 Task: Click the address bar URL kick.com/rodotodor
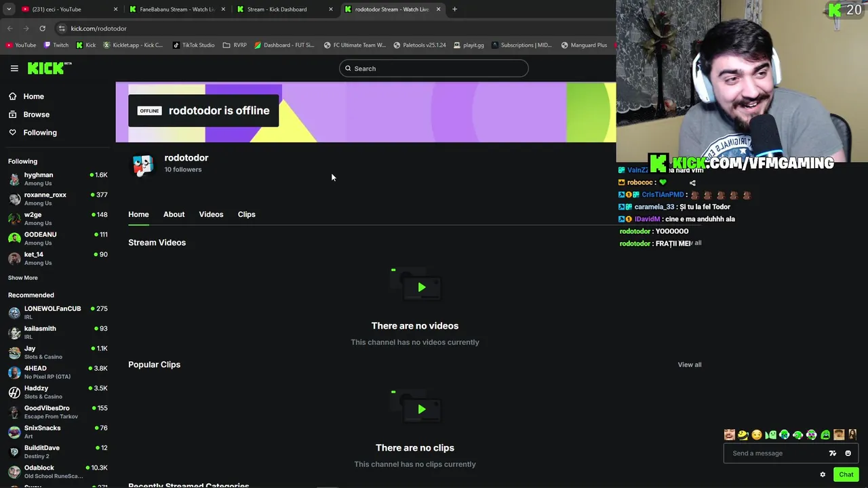coord(98,28)
